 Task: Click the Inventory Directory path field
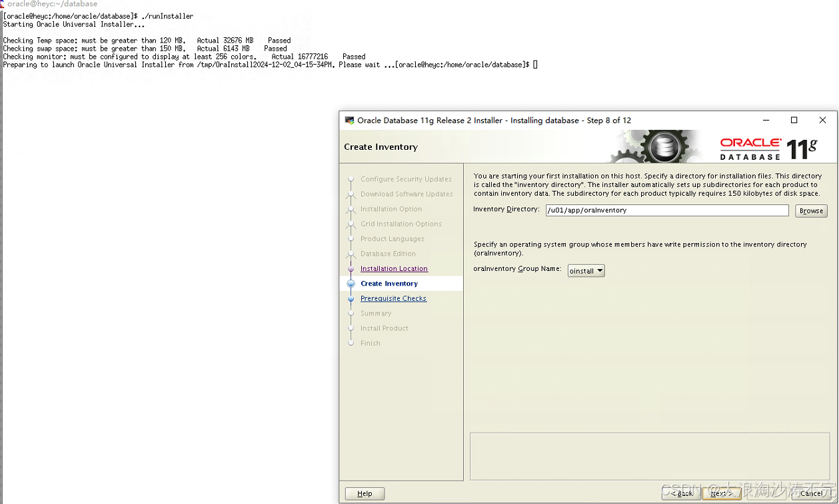[667, 210]
